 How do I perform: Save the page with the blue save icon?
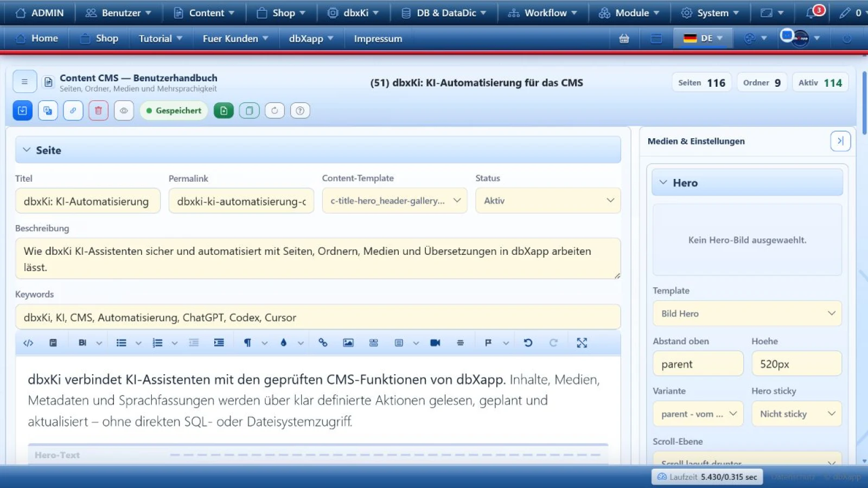point(22,111)
